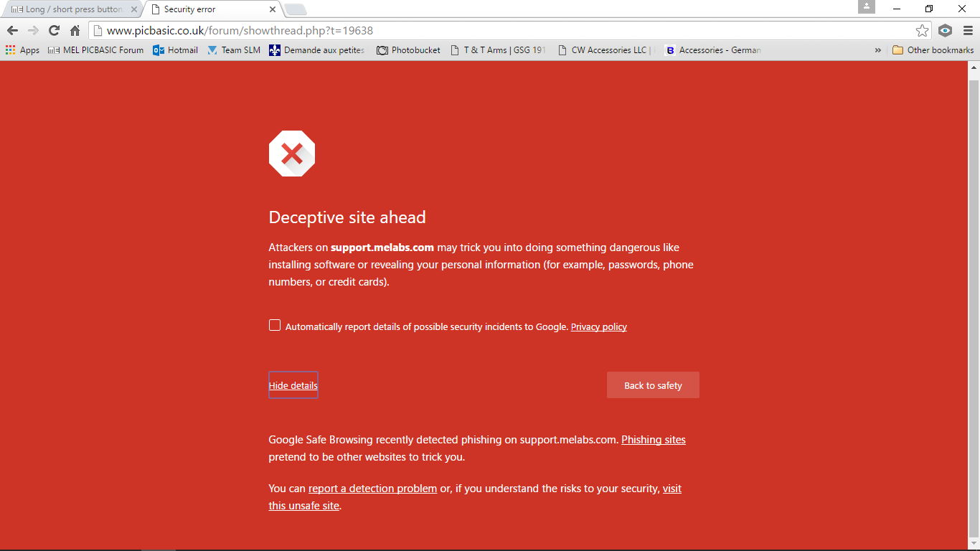980x551 pixels.
Task: Click the eye extension icon
Action: click(946, 31)
